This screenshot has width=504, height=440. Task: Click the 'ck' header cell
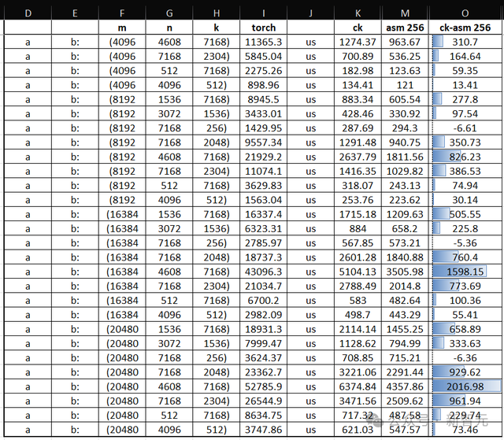358,28
